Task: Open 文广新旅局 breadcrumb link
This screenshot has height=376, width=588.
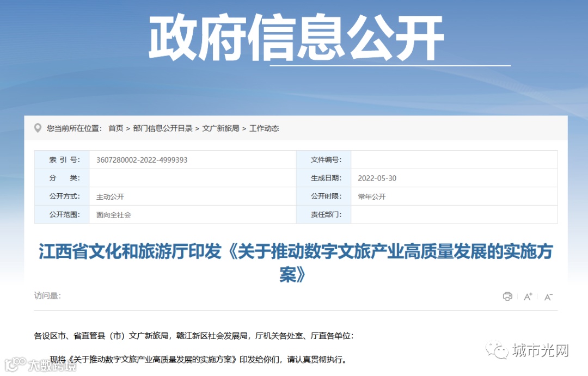Action: coord(220,128)
